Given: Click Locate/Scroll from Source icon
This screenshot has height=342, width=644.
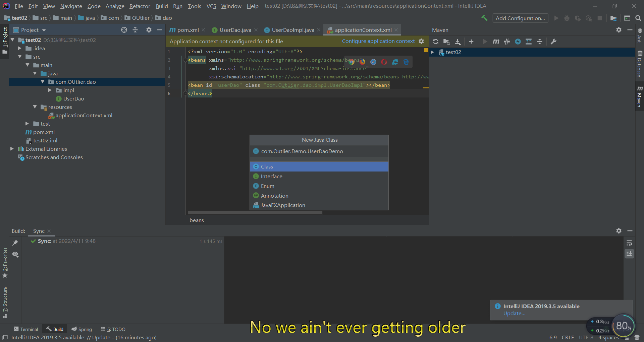Looking at the screenshot, I should 124,30.
